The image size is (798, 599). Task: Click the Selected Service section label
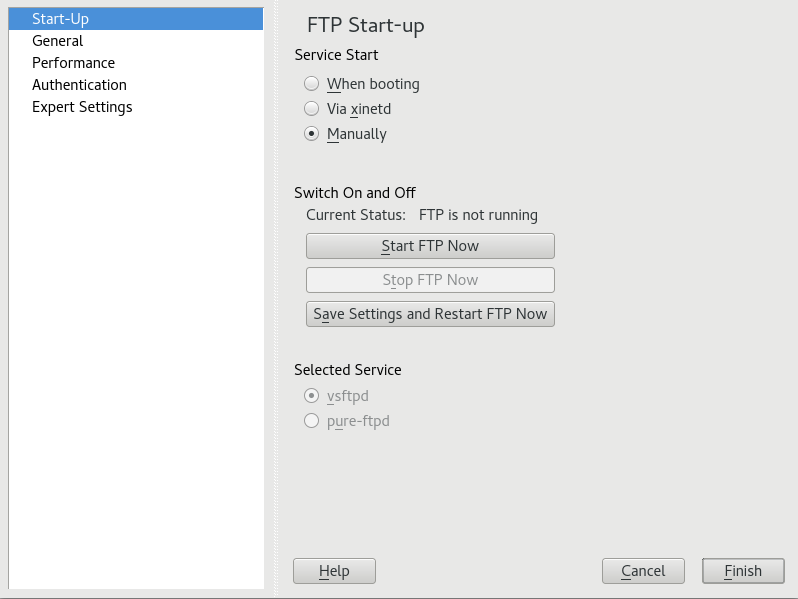point(348,370)
